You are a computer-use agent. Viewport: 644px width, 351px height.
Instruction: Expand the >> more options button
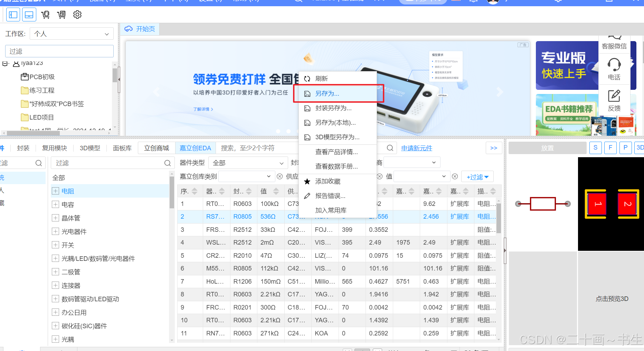pos(494,148)
